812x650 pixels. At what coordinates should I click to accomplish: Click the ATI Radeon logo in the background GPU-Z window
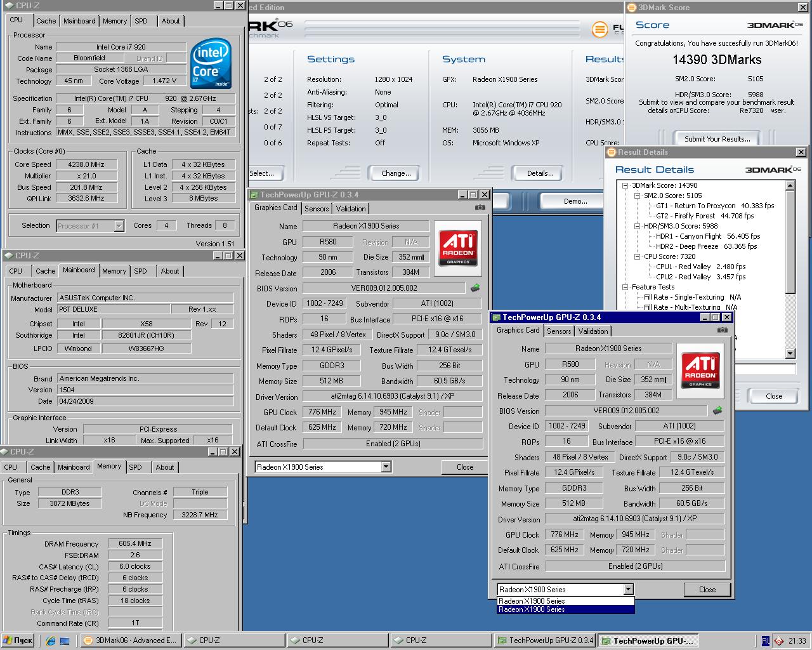coord(458,248)
